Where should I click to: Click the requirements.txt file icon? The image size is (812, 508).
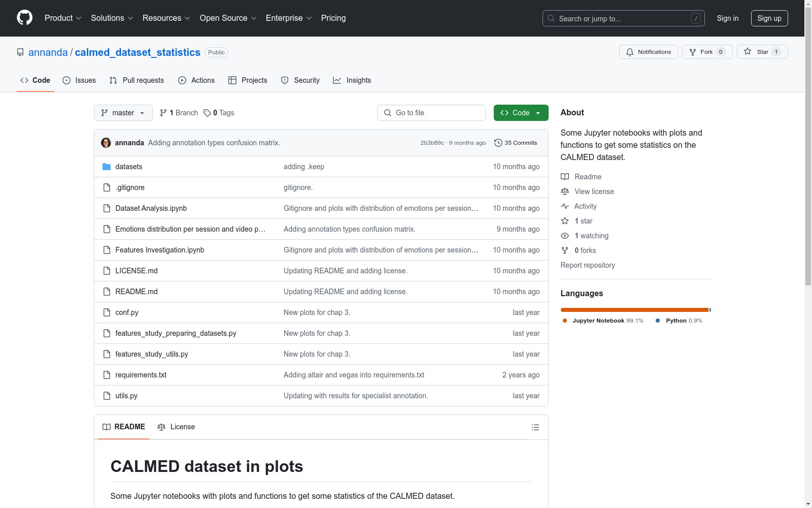[107, 375]
